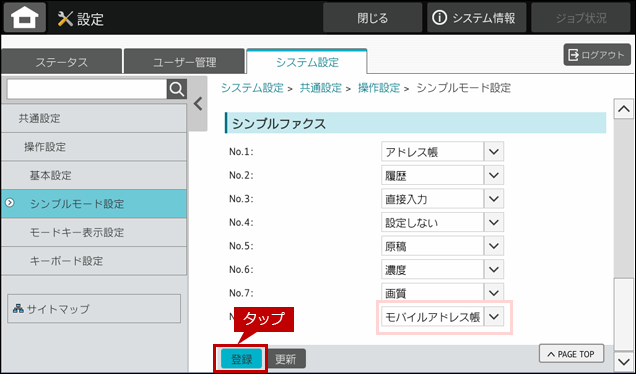Image resolution: width=636 pixels, height=374 pixels.
Task: Open システム情報 system info
Action: pos(476,18)
